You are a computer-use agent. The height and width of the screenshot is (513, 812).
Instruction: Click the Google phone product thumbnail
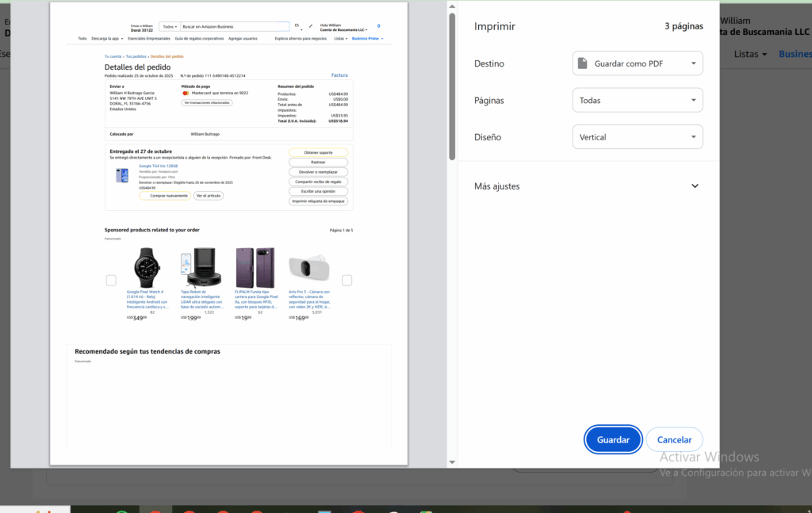point(122,175)
